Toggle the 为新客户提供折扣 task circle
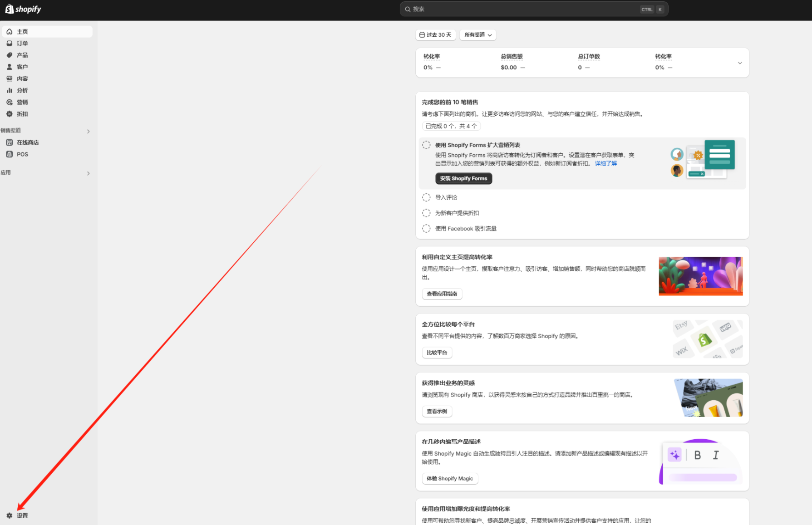 point(426,213)
